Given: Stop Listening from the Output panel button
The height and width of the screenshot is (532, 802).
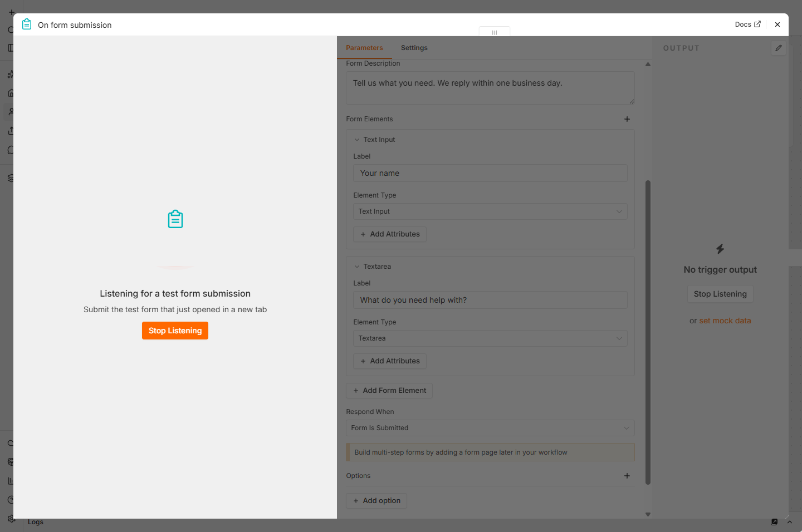Looking at the screenshot, I should coord(720,294).
